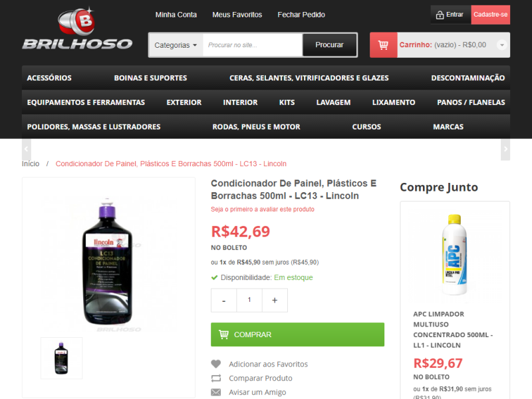Select the small product thumbnail image

[x=61, y=358]
